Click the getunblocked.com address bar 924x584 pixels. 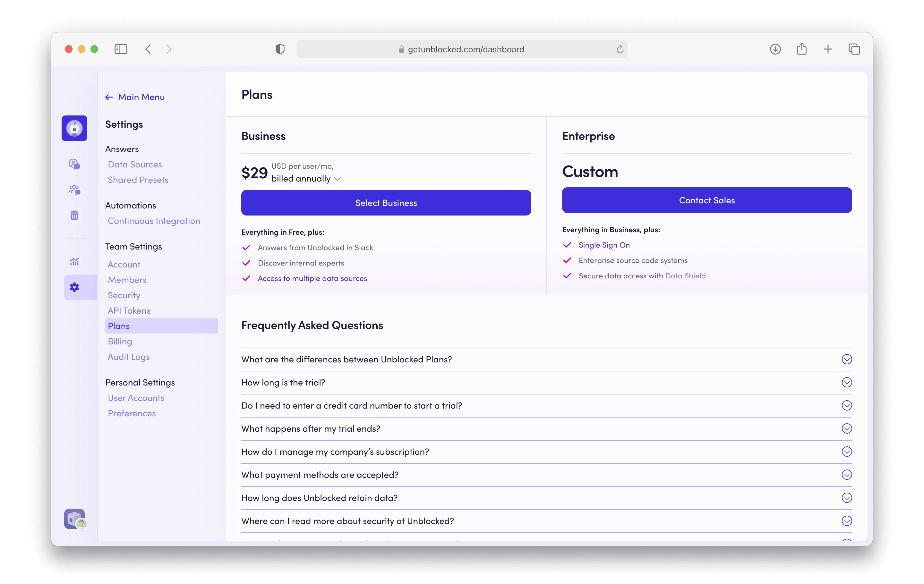465,49
